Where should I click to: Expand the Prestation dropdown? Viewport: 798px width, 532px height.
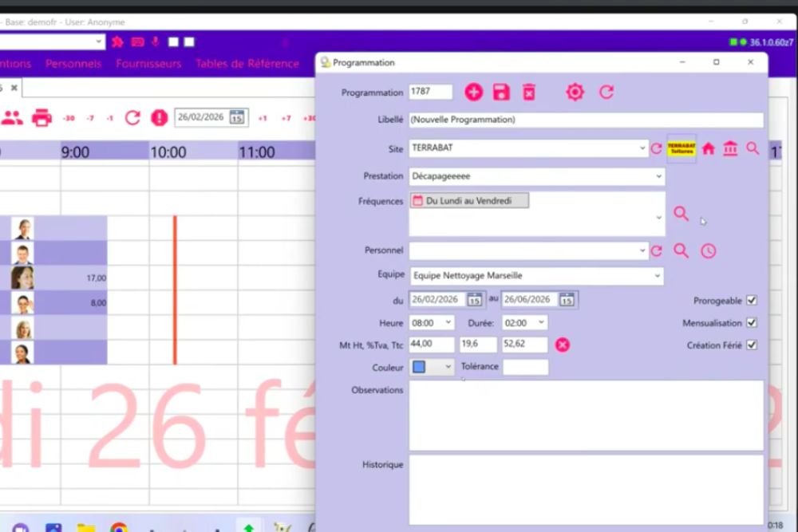[659, 176]
